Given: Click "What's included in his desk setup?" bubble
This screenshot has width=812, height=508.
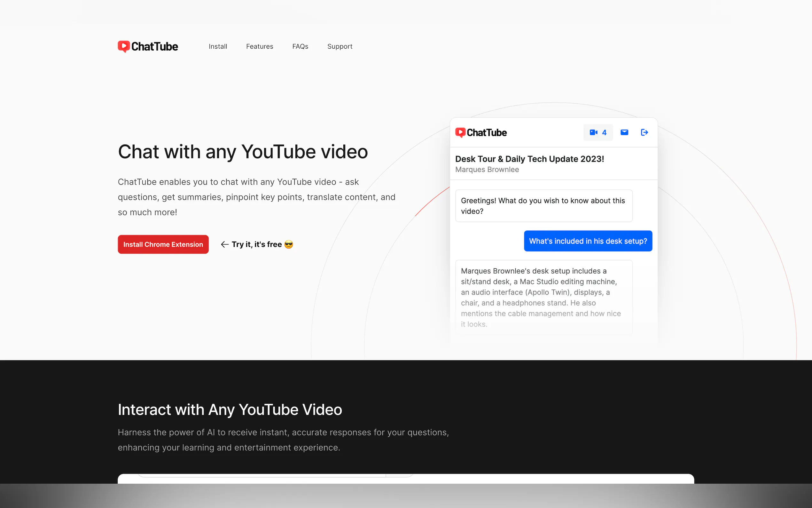Looking at the screenshot, I should click(x=588, y=241).
